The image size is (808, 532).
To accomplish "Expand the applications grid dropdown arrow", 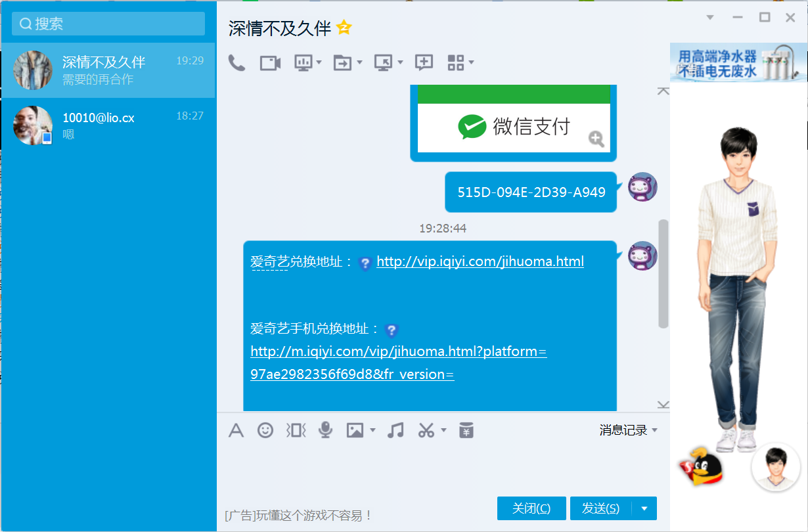I will [x=471, y=63].
